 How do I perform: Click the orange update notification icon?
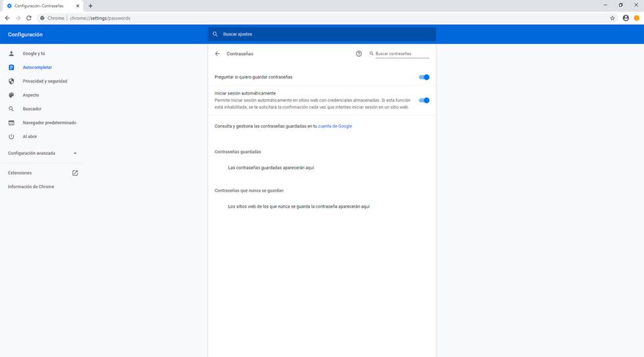(637, 18)
